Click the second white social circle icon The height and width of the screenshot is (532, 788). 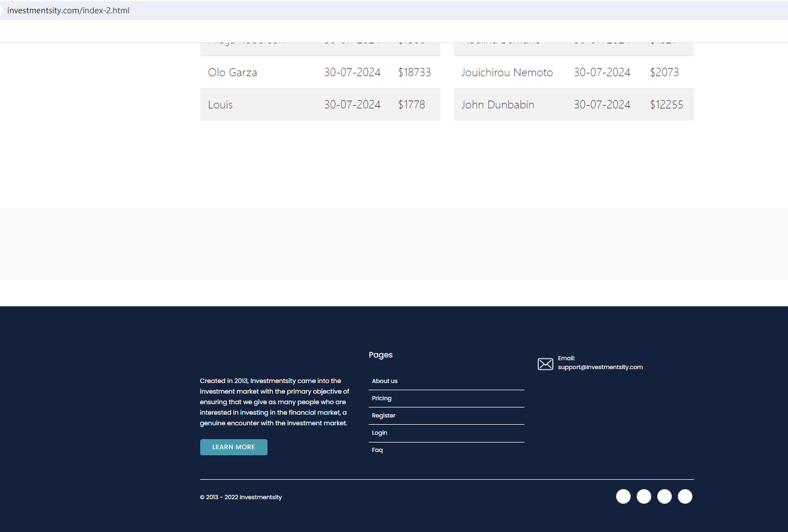(643, 496)
